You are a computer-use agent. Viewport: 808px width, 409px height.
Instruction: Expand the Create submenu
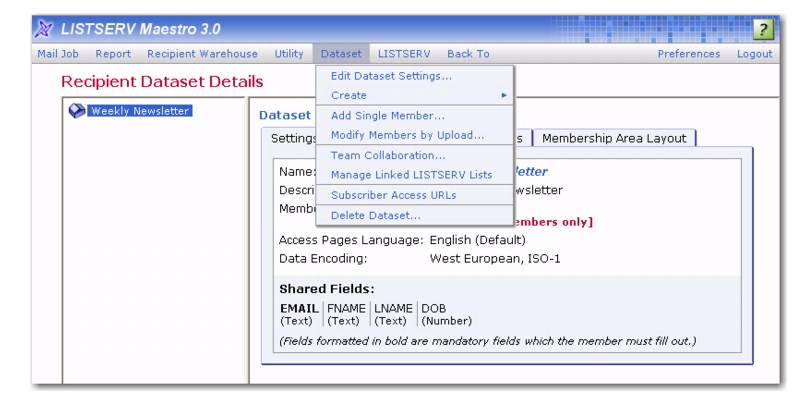pyautogui.click(x=415, y=95)
